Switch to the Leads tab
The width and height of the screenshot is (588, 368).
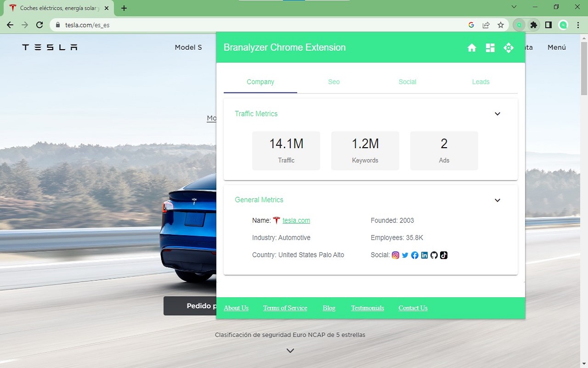coord(481,82)
